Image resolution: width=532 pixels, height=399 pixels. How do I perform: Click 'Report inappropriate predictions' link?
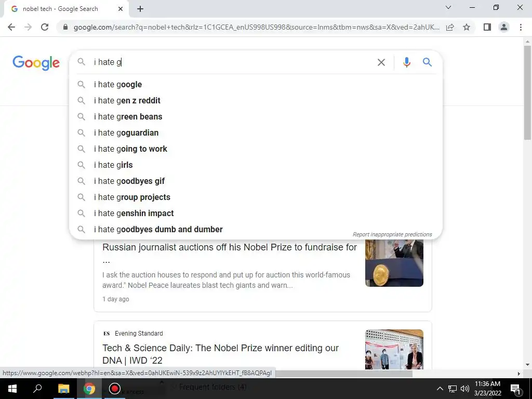click(x=392, y=234)
